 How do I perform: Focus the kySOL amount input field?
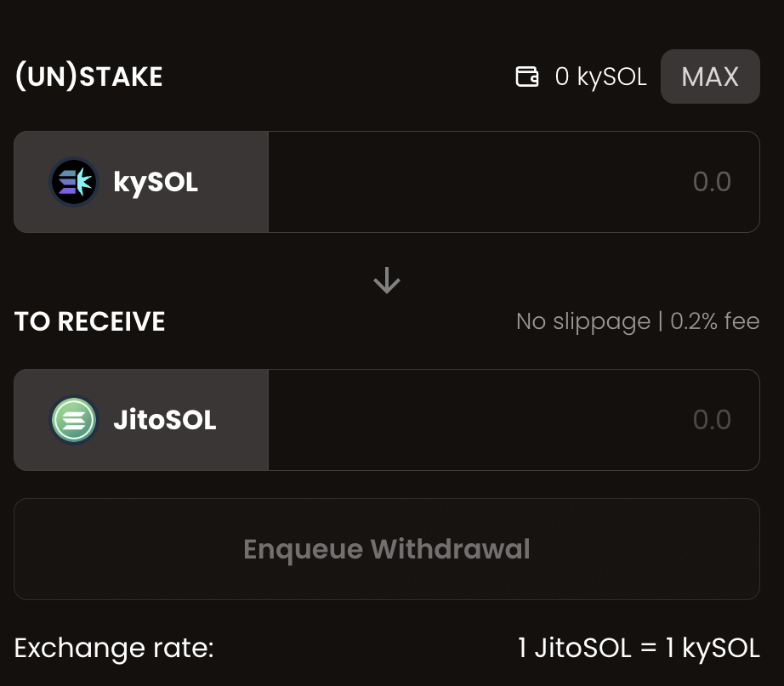514,182
